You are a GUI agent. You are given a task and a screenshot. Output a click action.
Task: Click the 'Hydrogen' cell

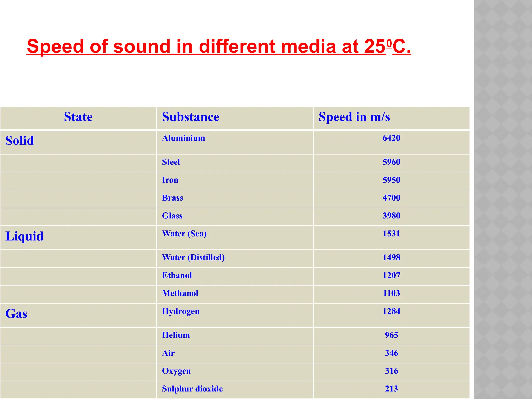point(235,315)
